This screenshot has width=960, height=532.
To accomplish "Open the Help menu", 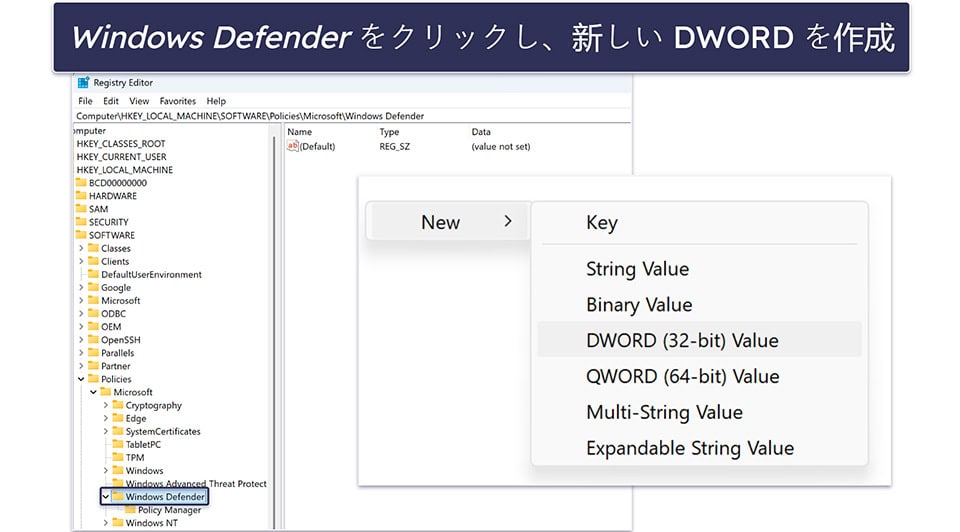I will coord(216,101).
